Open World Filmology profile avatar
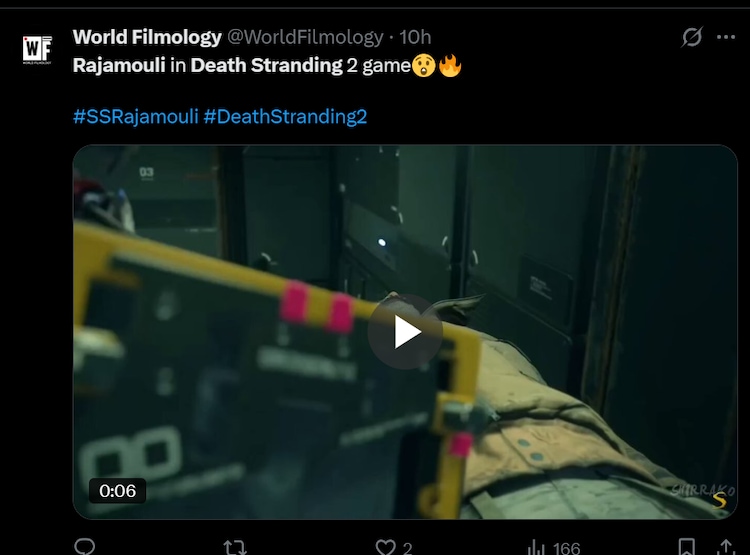The image size is (750, 555). 37,49
